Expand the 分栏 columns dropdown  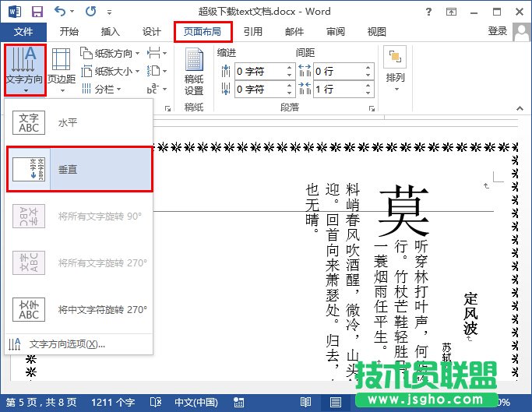(x=104, y=89)
